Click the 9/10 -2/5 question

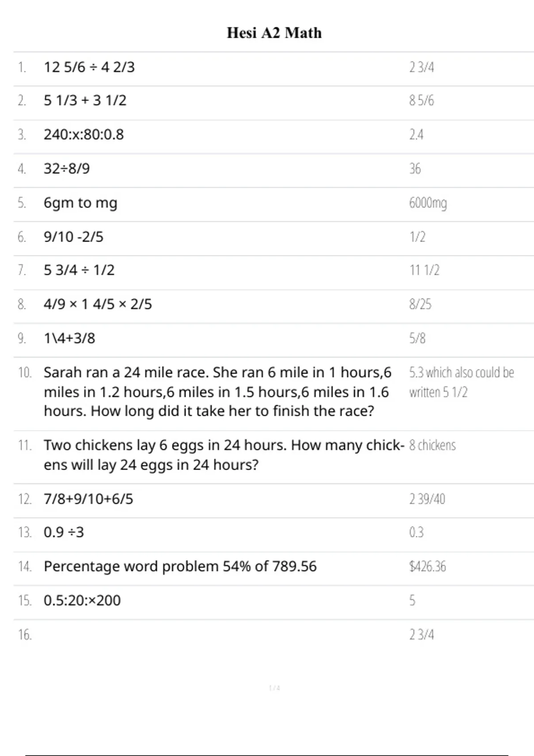(73, 237)
